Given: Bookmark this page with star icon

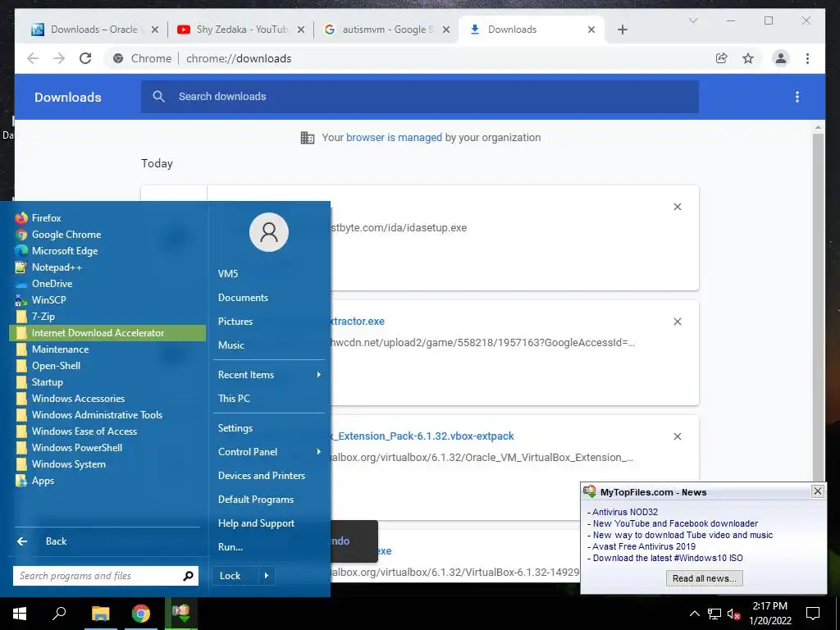Looking at the screenshot, I should tap(748, 58).
